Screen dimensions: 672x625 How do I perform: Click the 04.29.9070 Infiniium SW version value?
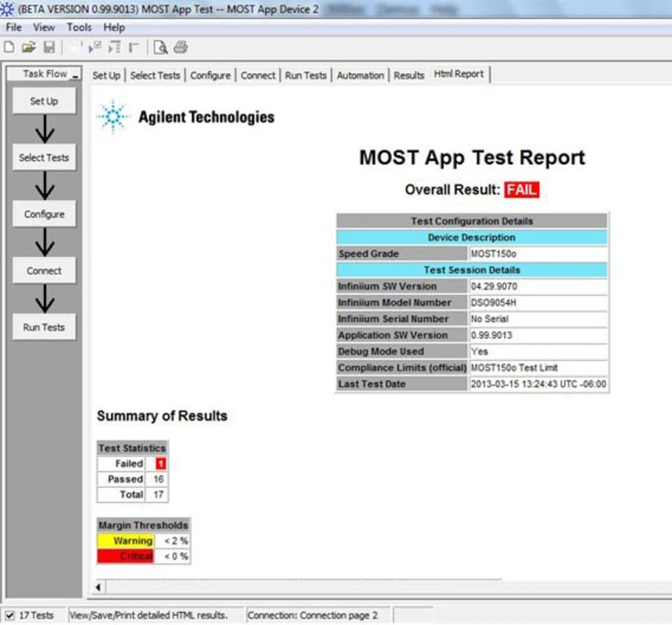click(538, 286)
